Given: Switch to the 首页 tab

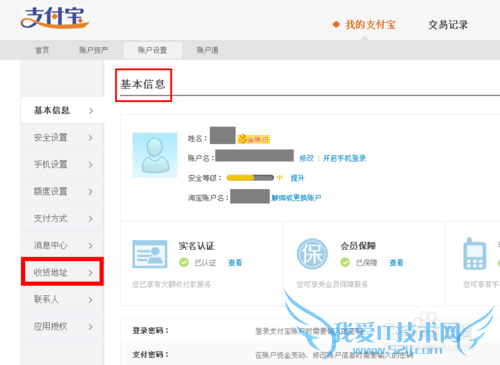Looking at the screenshot, I should point(42,50).
